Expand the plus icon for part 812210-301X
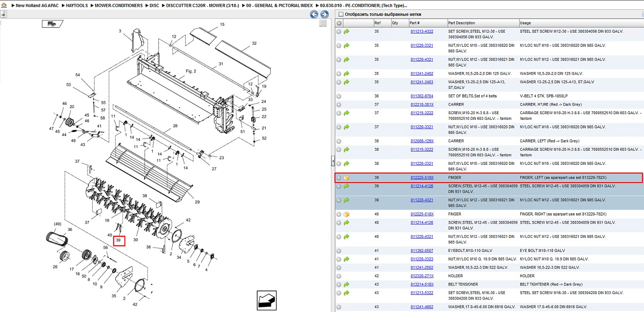The image size is (644, 312). [x=339, y=104]
